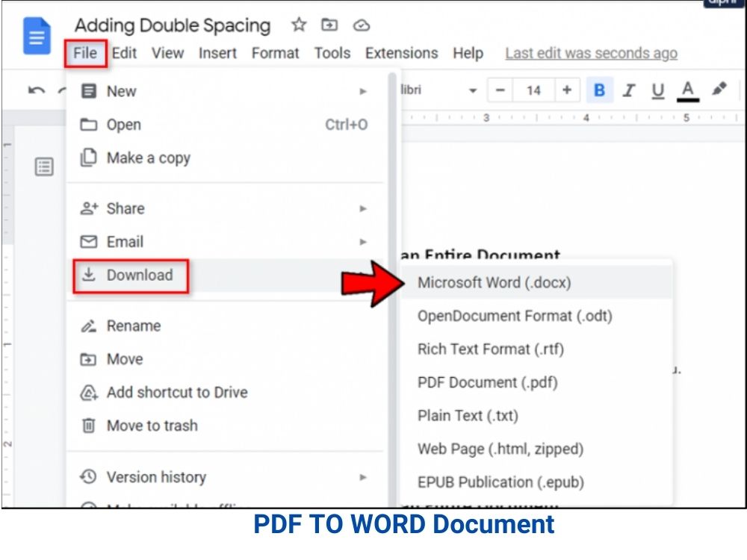The image size is (747, 560).
Task: Download as Plain Text (.txt)
Action: [536, 416]
